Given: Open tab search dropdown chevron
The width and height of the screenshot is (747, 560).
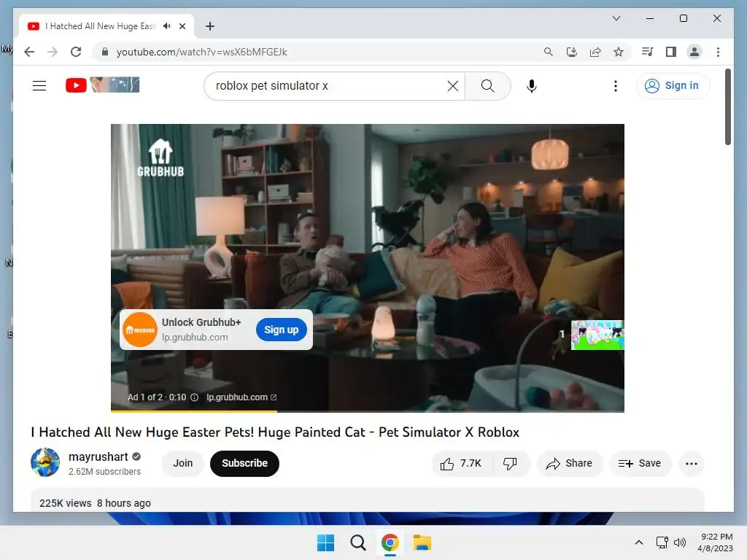Looking at the screenshot, I should [x=616, y=18].
